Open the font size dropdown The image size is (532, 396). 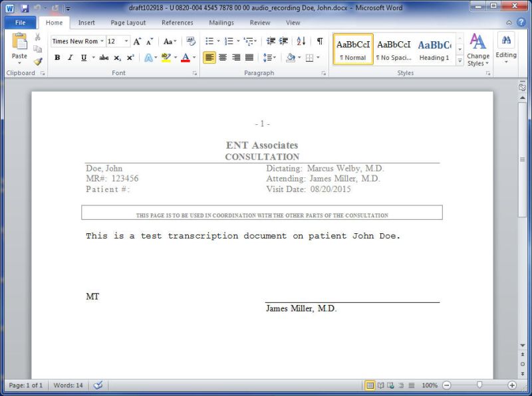click(x=126, y=41)
